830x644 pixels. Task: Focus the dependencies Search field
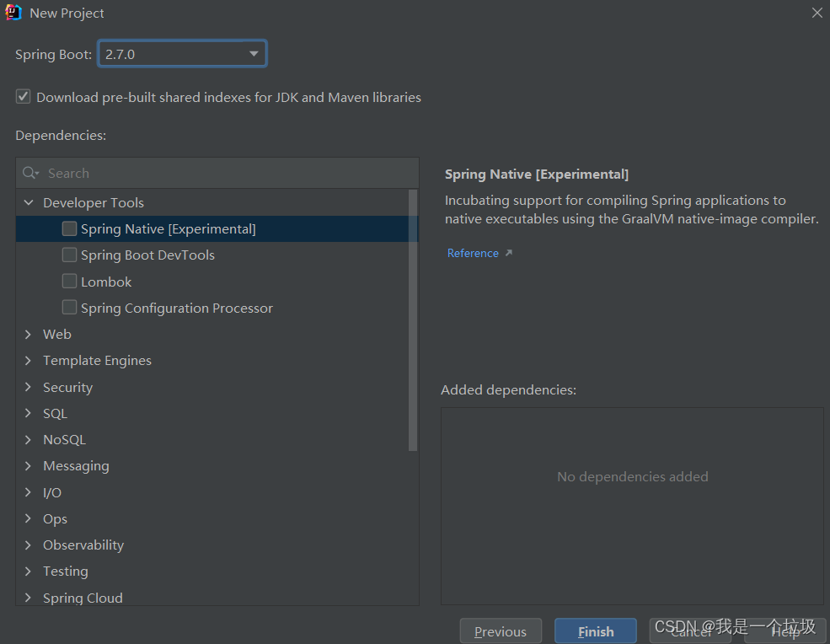click(217, 173)
